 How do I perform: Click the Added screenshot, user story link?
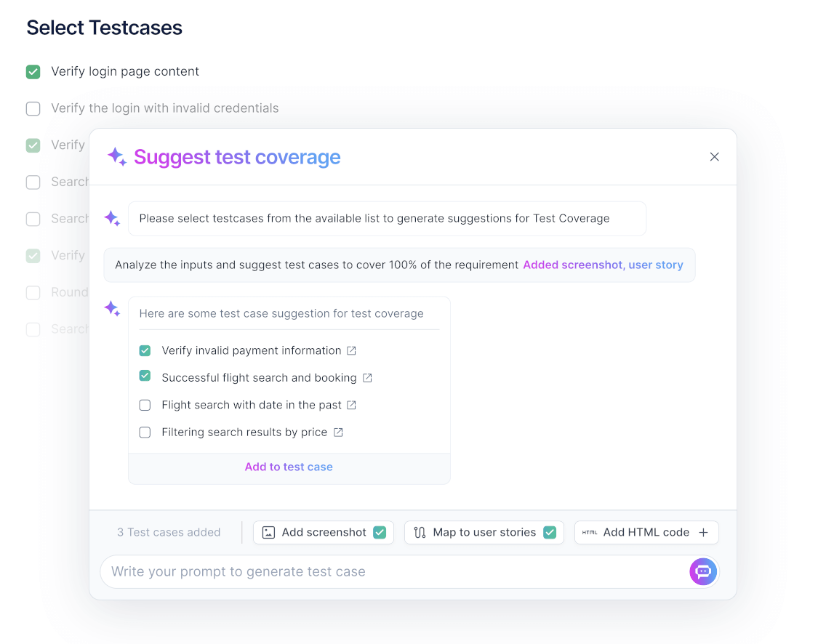click(604, 265)
